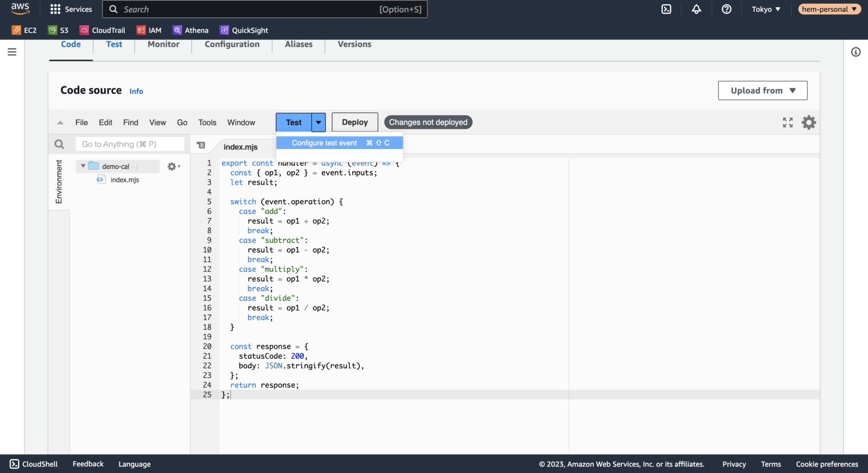
Task: Enter fullscreen mode in the code editor
Action: click(x=787, y=122)
